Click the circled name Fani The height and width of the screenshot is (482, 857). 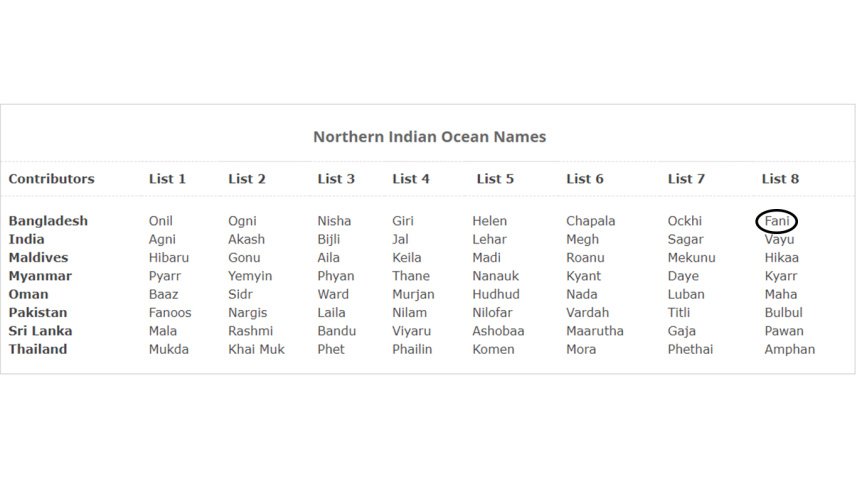coord(777,221)
